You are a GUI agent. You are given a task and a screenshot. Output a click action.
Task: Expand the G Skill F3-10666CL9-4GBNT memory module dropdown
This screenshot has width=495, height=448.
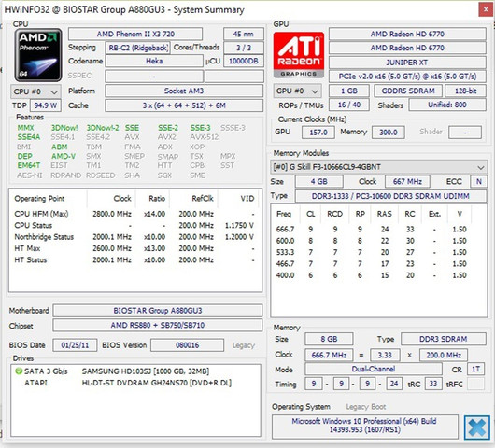point(378,167)
